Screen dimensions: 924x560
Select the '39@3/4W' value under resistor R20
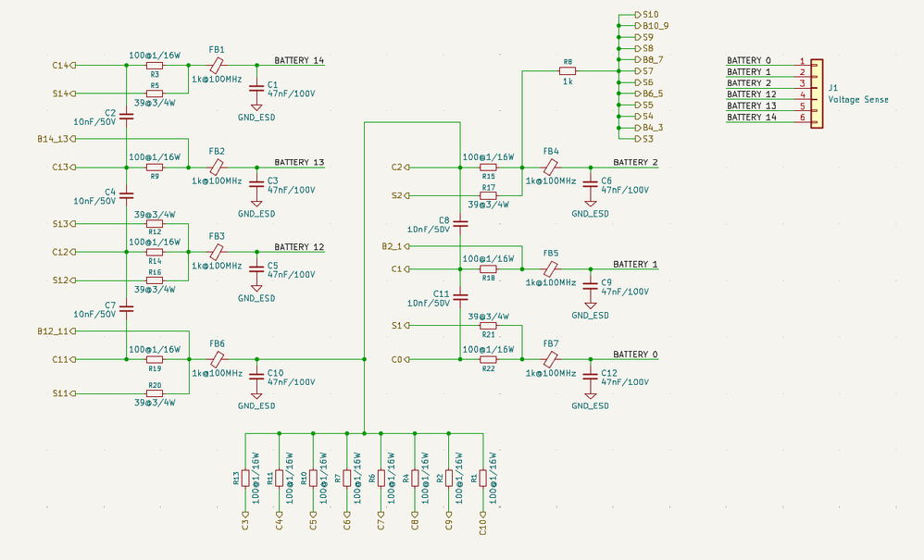click(155, 403)
